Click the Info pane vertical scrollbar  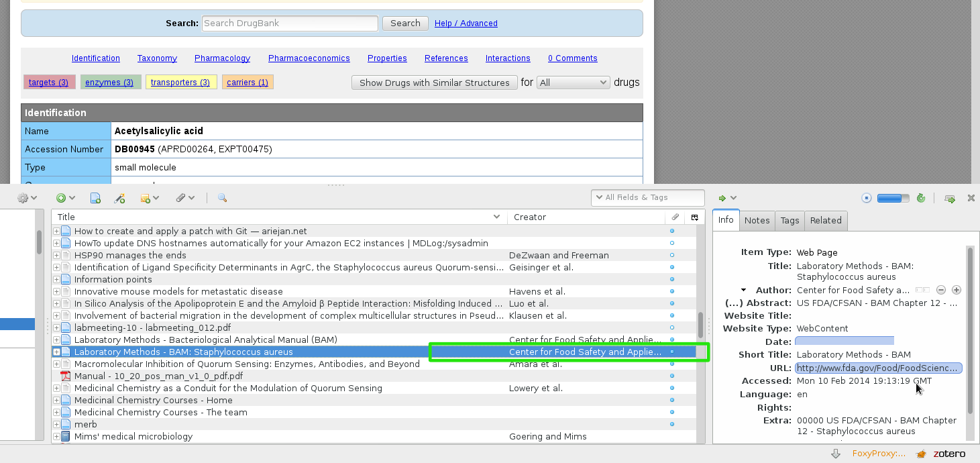pos(970,330)
